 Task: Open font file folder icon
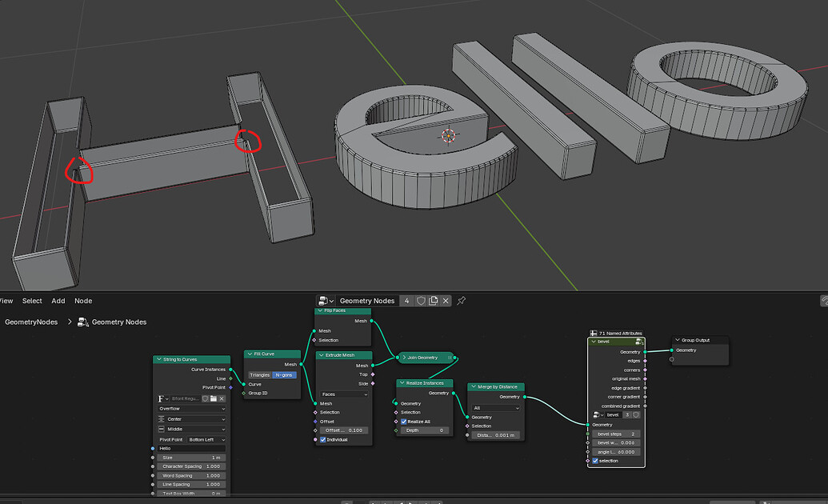[214, 399]
